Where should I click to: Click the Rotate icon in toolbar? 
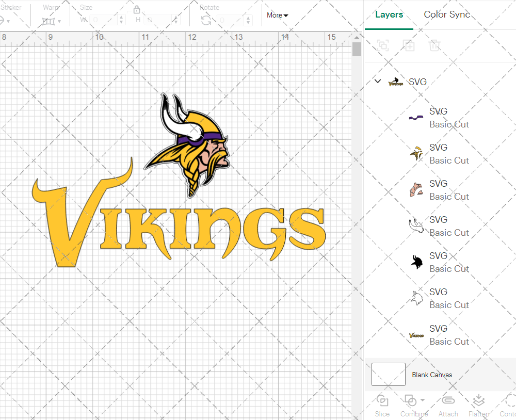click(x=206, y=21)
